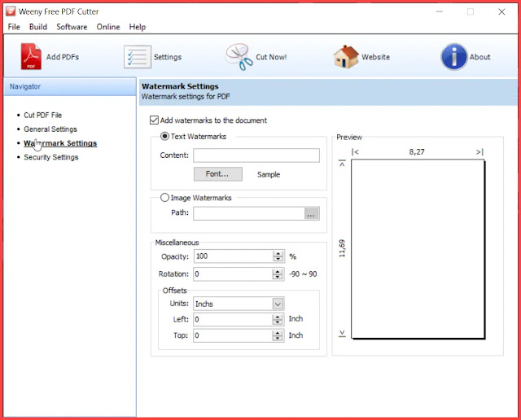The height and width of the screenshot is (420, 521).
Task: Increase Rotation with the up spinner arrow
Action: (x=278, y=271)
